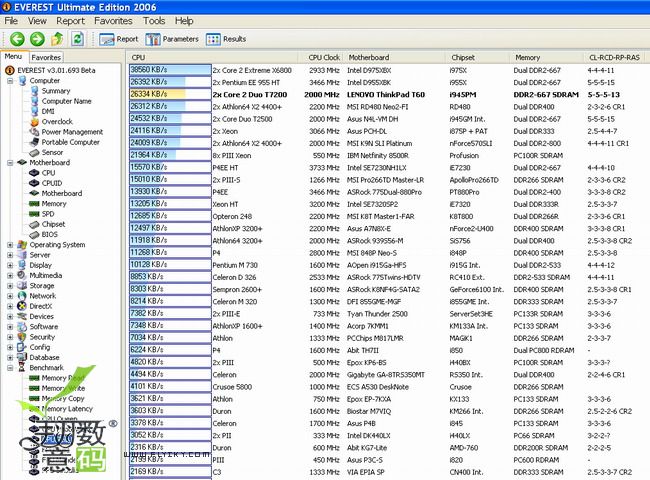The height and width of the screenshot is (480, 650).
Task: Click the green Back arrow button
Action: click(17, 39)
